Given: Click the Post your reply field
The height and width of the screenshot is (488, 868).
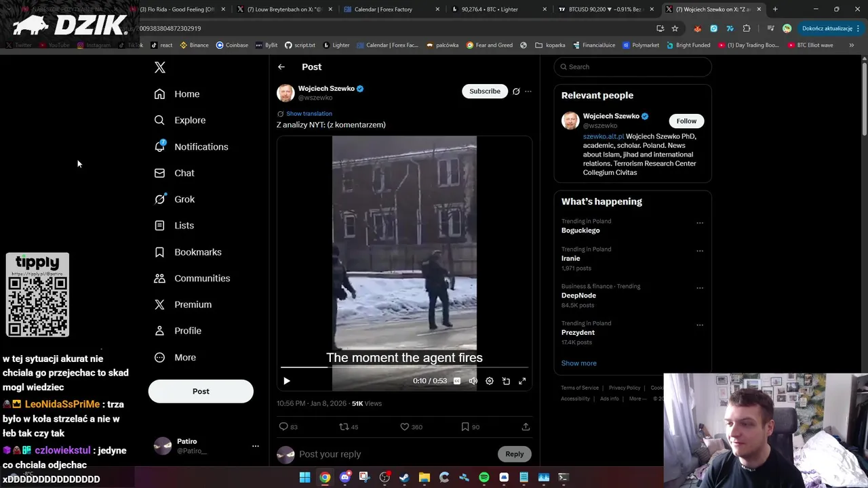Looking at the screenshot, I should coord(397,454).
